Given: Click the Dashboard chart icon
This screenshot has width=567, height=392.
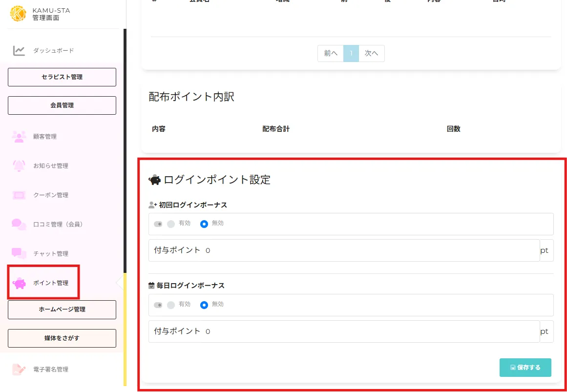Looking at the screenshot, I should coord(19,51).
